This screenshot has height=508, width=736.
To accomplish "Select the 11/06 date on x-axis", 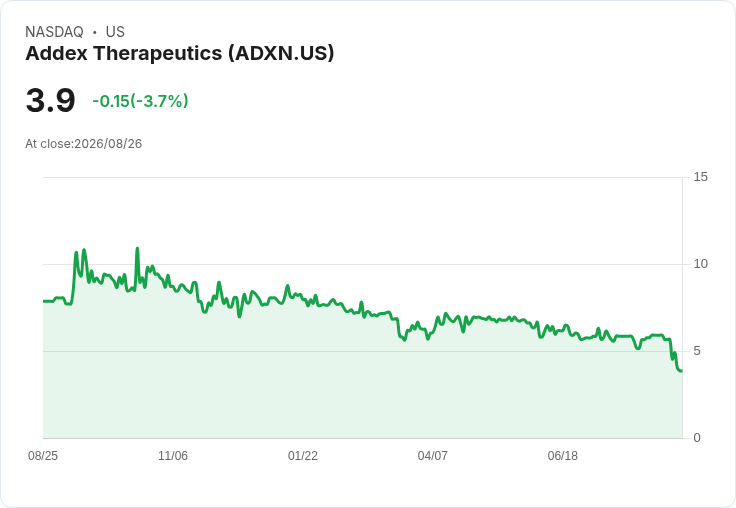I will (x=173, y=455).
